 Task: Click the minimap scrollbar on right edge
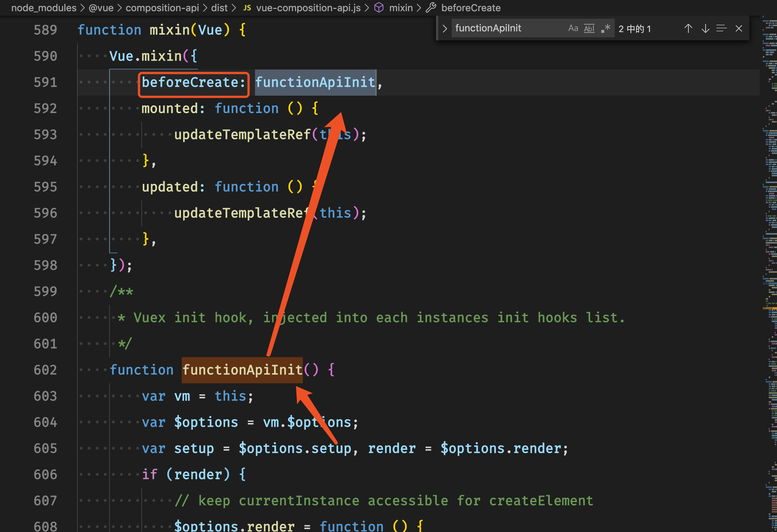(770, 262)
